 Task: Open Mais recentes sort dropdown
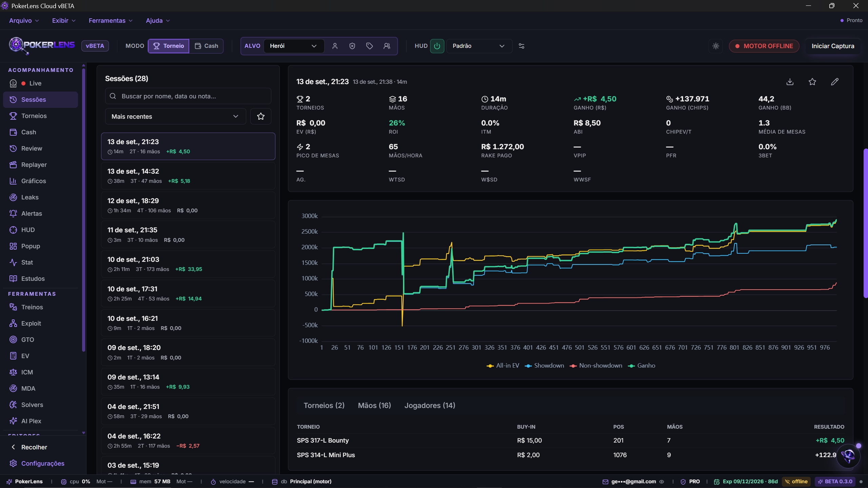pyautogui.click(x=175, y=117)
